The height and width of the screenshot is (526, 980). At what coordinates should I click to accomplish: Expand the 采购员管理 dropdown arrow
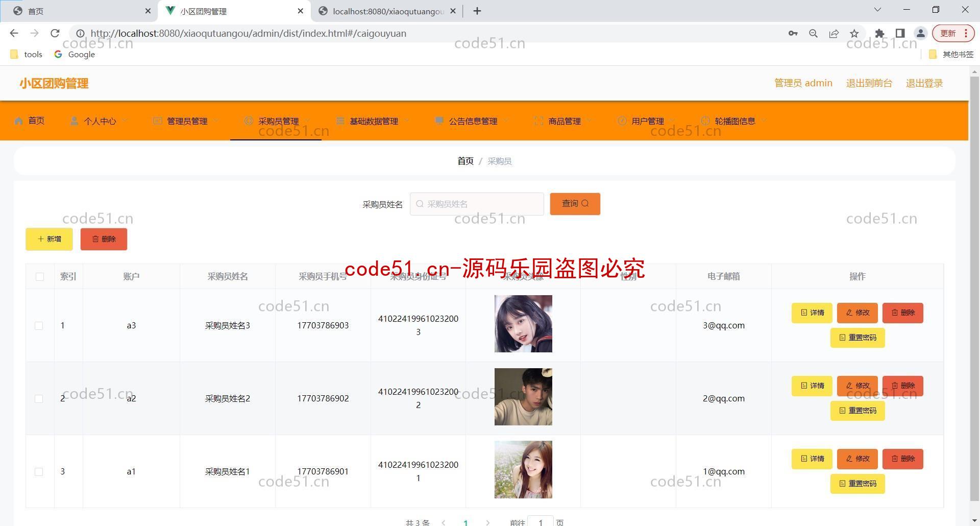[x=307, y=121]
